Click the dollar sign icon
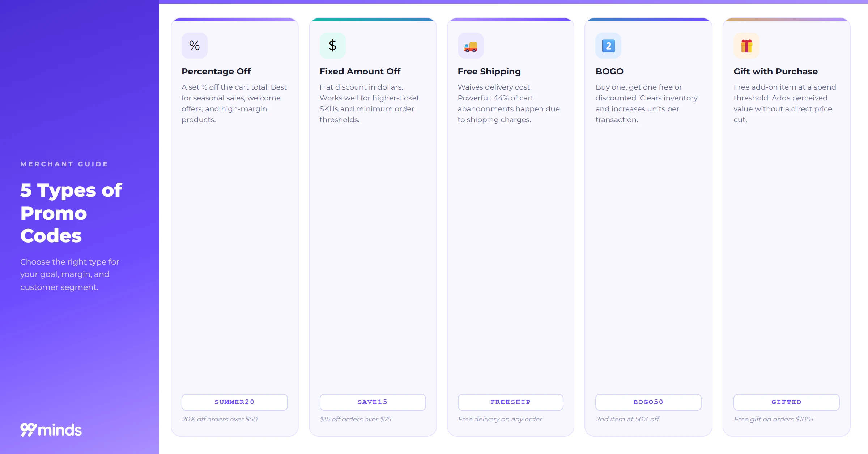 [333, 46]
